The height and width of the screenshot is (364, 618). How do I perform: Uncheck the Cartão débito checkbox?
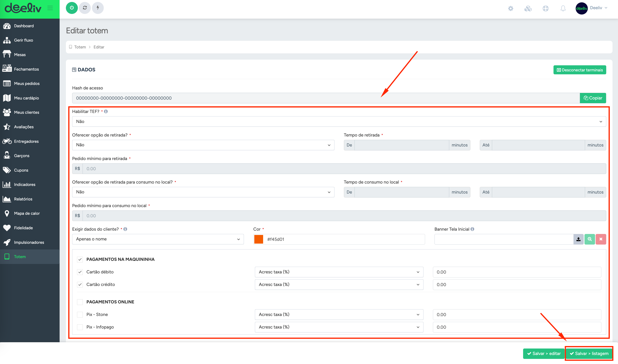(80, 272)
